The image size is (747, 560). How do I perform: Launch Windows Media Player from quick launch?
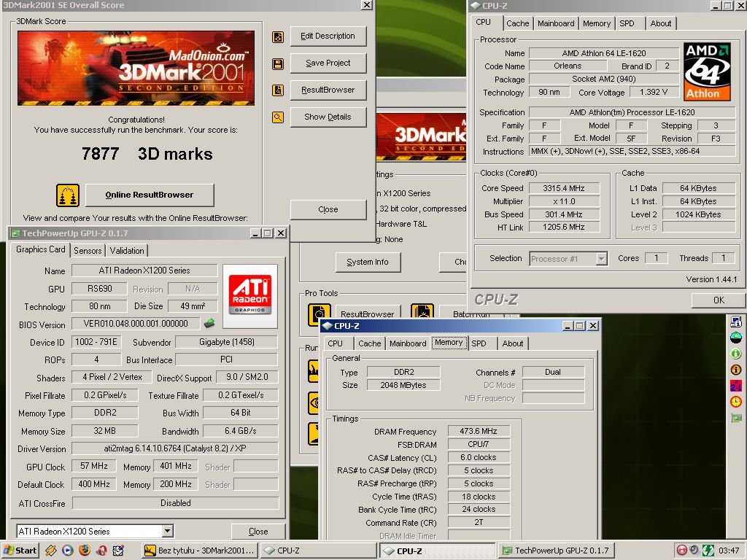[x=68, y=551]
